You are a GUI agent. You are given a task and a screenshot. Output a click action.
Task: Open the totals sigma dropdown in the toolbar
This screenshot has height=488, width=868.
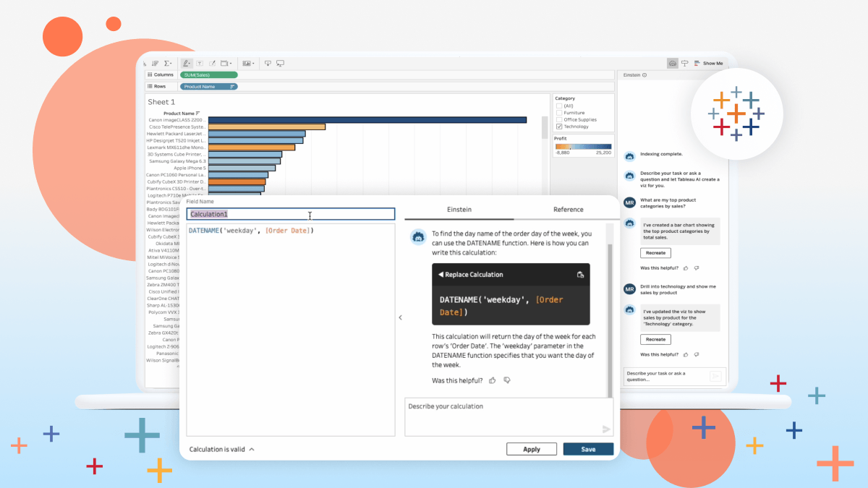tap(168, 64)
